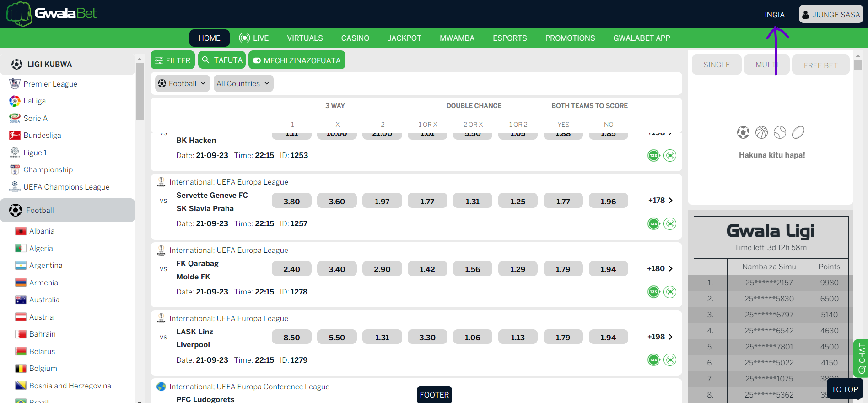Open VIRTUALS section

point(305,38)
